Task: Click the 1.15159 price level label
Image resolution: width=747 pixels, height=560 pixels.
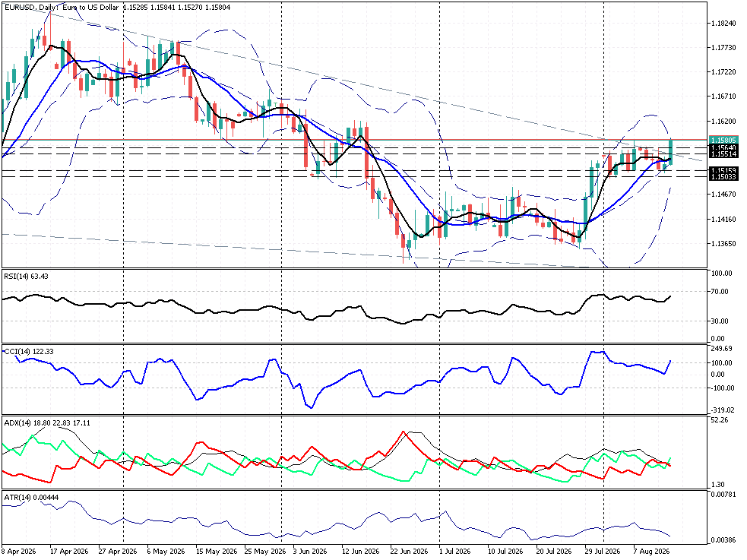Action: 723,170
